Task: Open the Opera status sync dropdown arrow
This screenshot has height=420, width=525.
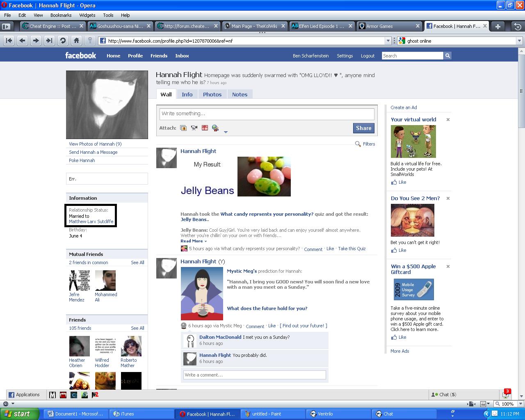Action: (x=13, y=404)
